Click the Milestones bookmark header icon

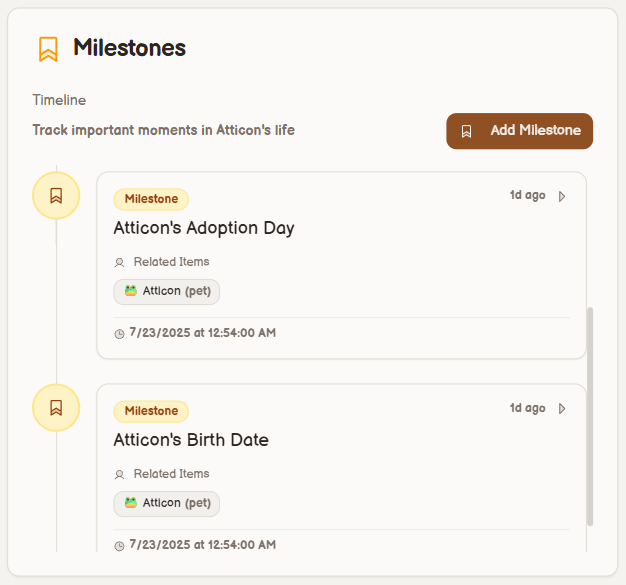click(48, 48)
